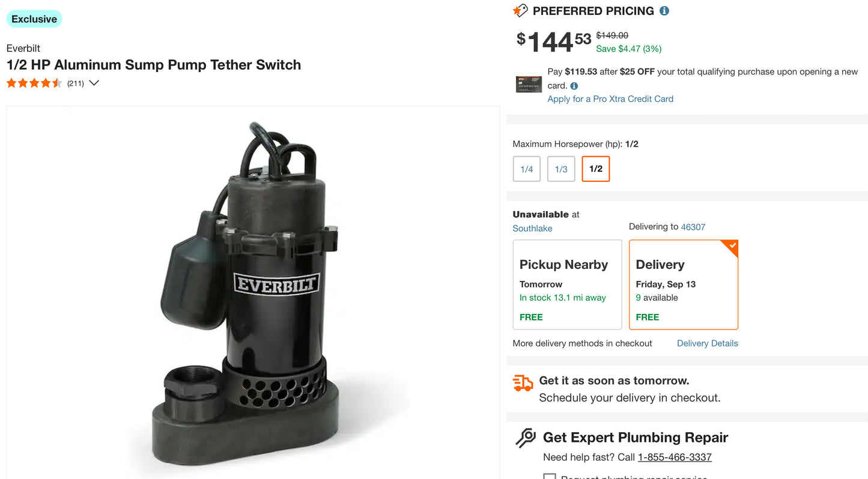Click the star rating icons
This screenshot has width=868, height=479.
[34, 83]
